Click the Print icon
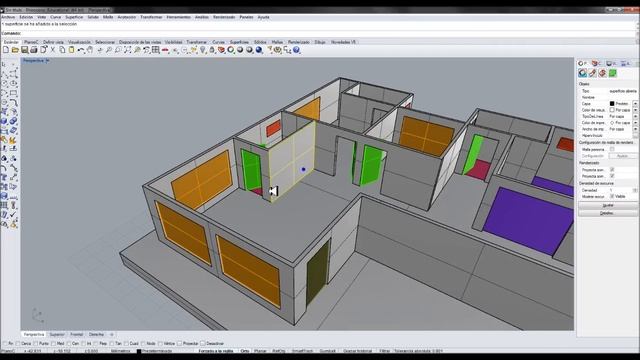The height and width of the screenshot is (360, 640). point(33,50)
